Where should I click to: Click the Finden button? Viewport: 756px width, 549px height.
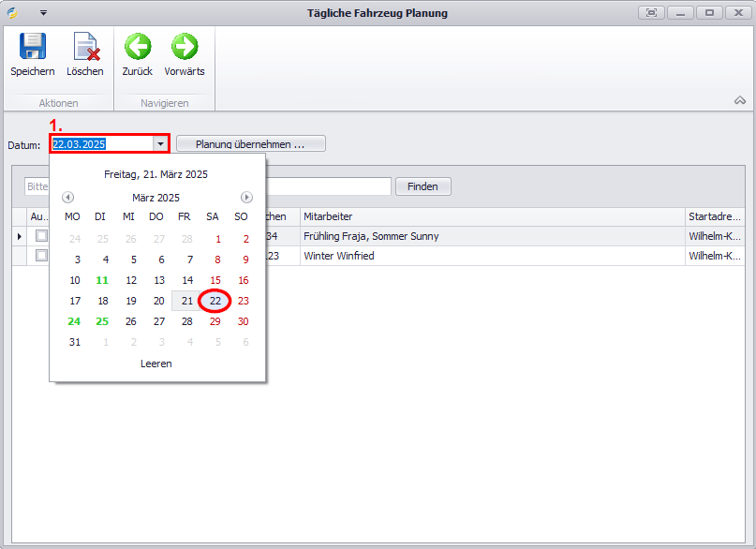tap(422, 186)
